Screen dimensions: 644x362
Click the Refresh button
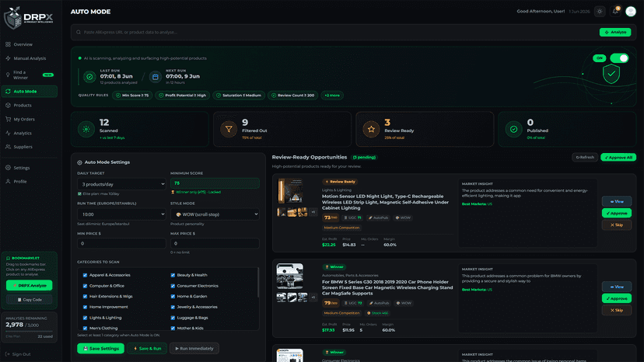click(585, 157)
